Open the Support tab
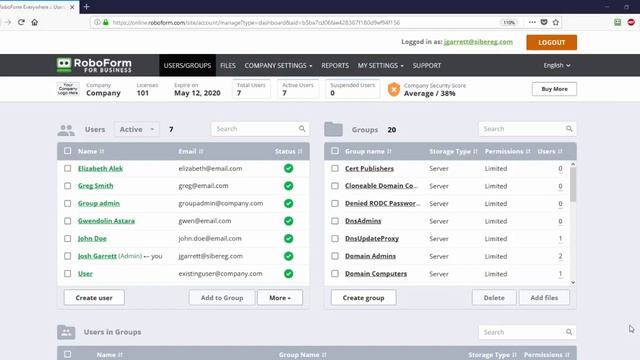640x360 pixels. pyautogui.click(x=427, y=65)
